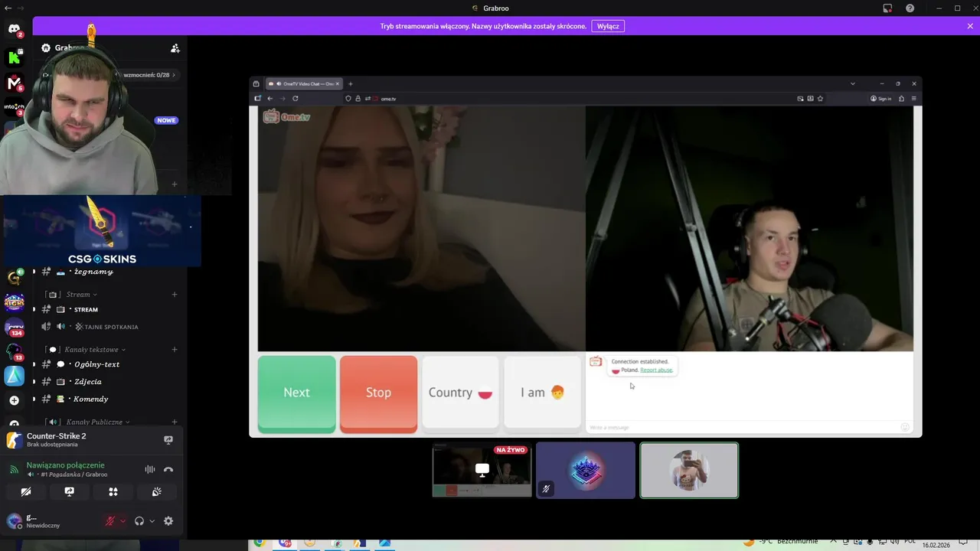
Task: Click the Report abuse link
Action: tap(656, 370)
